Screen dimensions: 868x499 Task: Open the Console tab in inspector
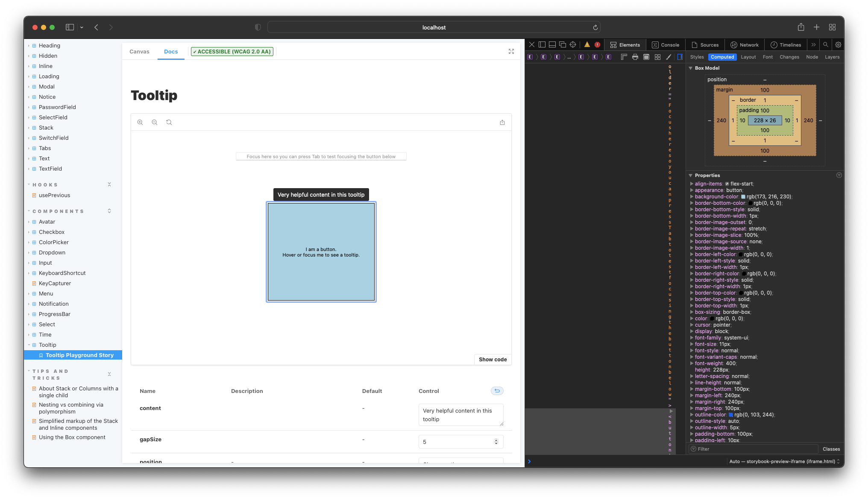click(x=666, y=45)
